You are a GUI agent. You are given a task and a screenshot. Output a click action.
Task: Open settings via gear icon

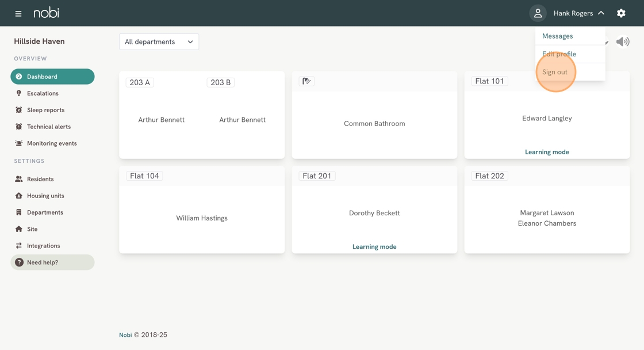click(621, 13)
